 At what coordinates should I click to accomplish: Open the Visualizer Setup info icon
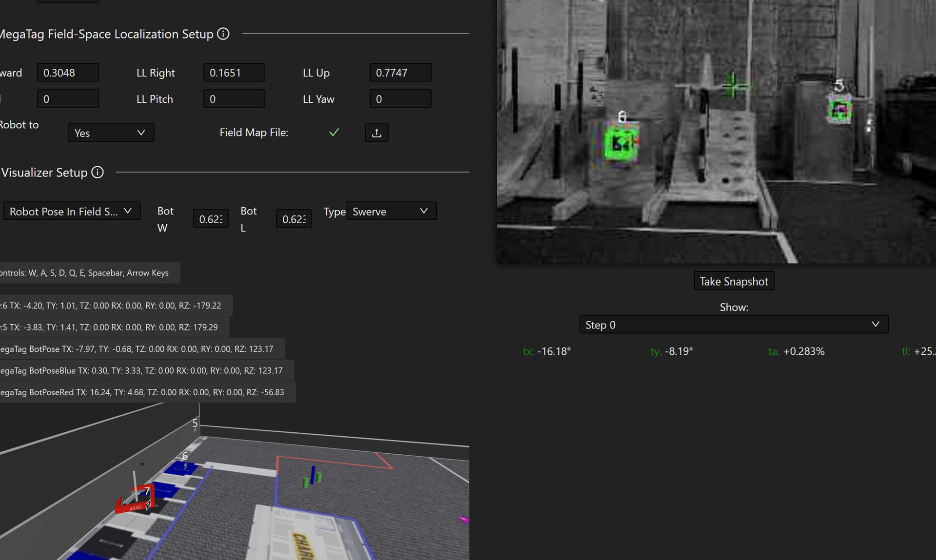[97, 172]
